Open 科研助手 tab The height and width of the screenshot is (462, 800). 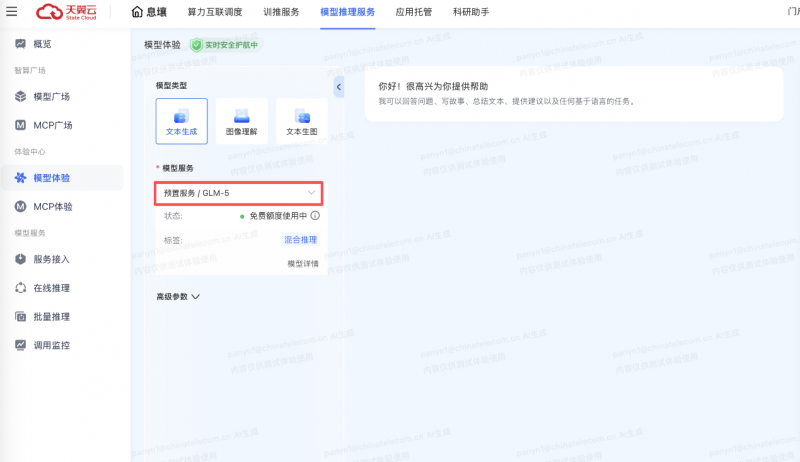pos(471,12)
